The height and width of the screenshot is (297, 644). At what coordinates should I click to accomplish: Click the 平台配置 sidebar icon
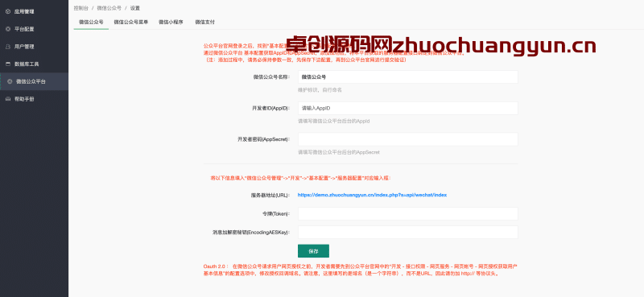coord(8,29)
